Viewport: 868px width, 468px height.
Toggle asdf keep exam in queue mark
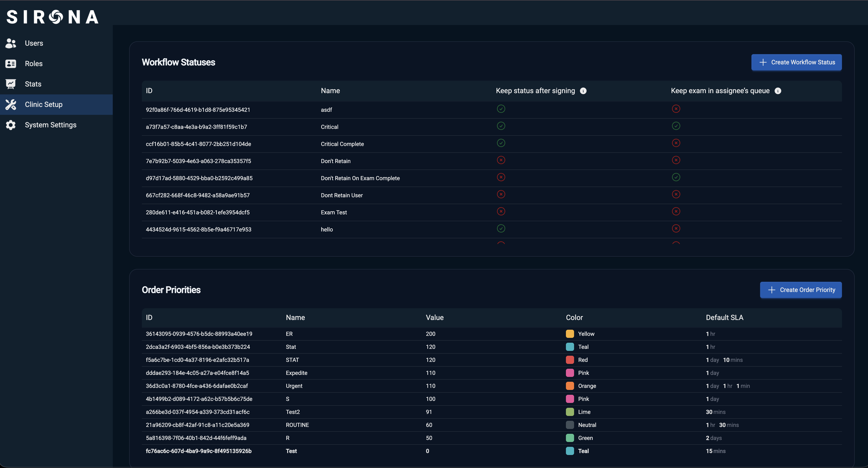pos(676,109)
